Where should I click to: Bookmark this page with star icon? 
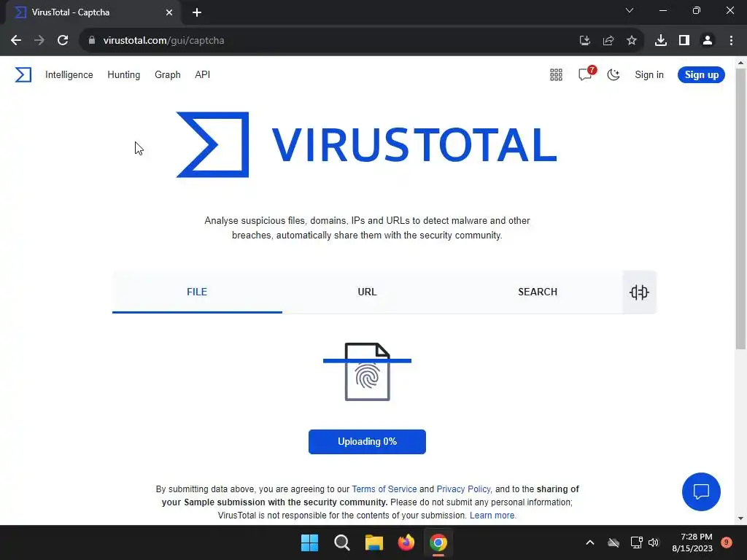click(x=632, y=41)
